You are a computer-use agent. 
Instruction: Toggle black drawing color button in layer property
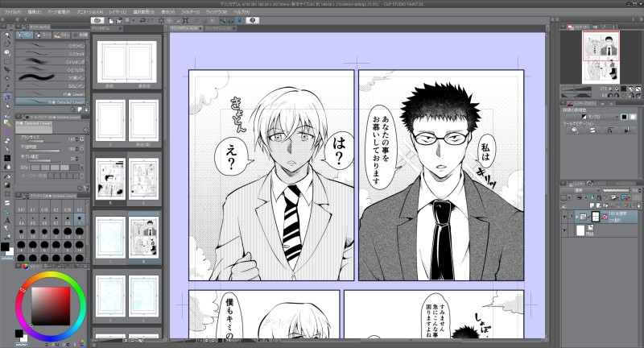(x=624, y=117)
